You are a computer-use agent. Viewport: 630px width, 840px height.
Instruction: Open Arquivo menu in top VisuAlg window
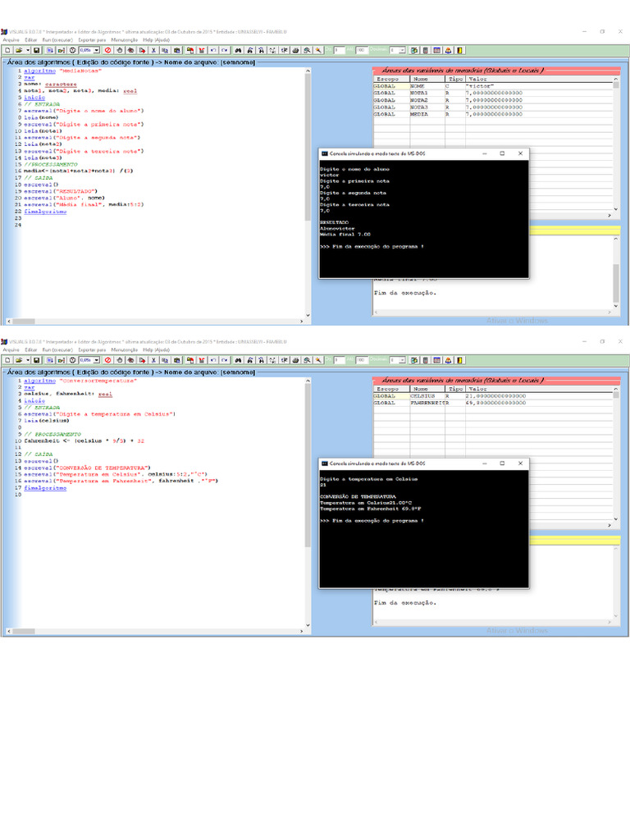pos(11,39)
